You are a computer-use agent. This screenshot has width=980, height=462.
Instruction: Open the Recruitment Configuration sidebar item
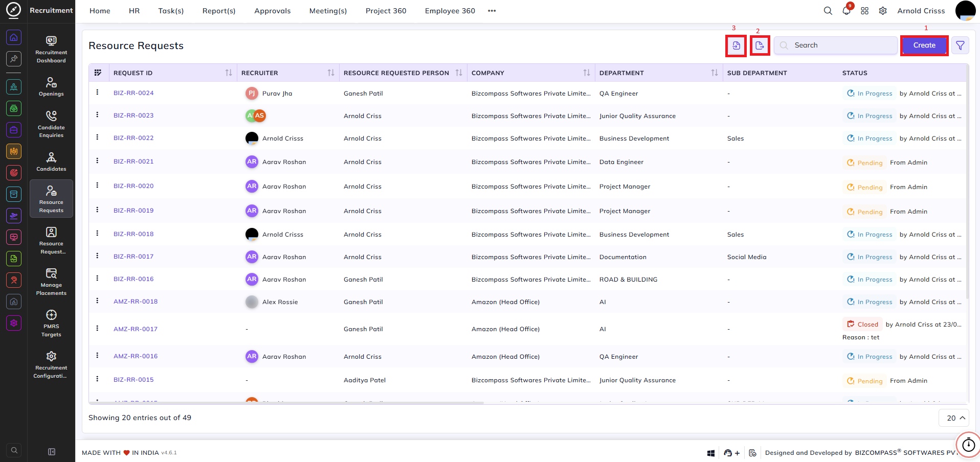click(51, 364)
